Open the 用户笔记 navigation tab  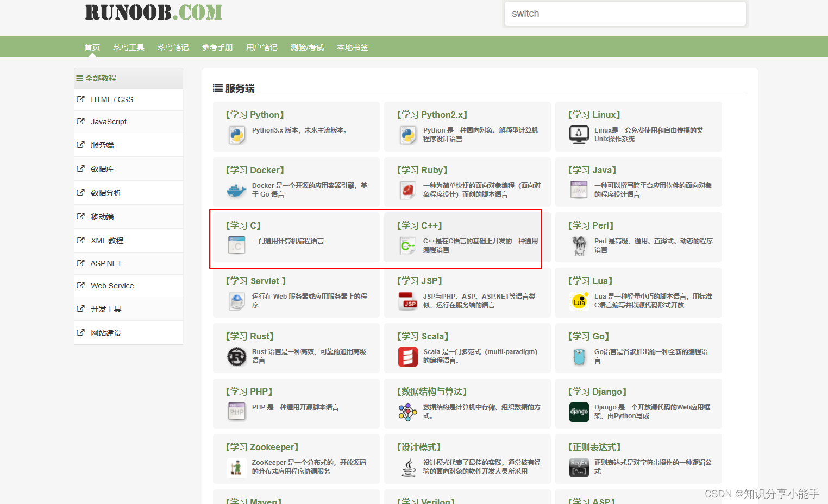point(262,47)
